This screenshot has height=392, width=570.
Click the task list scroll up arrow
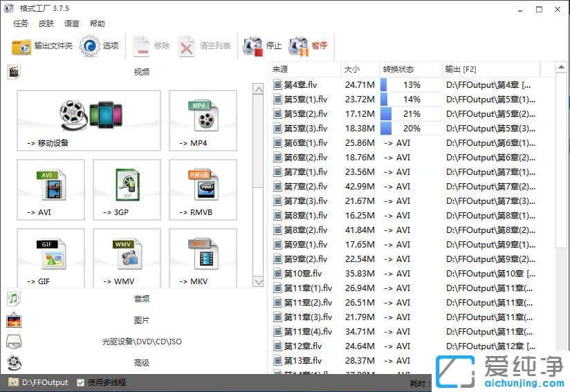(561, 67)
